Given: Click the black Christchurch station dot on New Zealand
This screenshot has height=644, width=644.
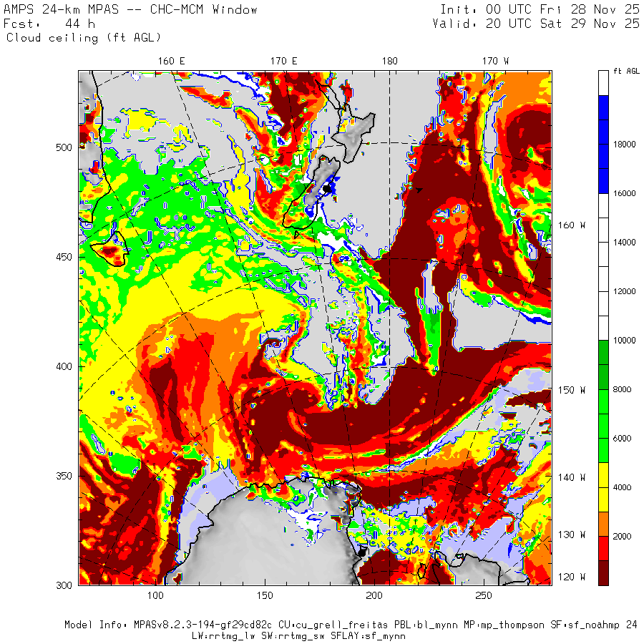Looking at the screenshot, I should 326,189.
